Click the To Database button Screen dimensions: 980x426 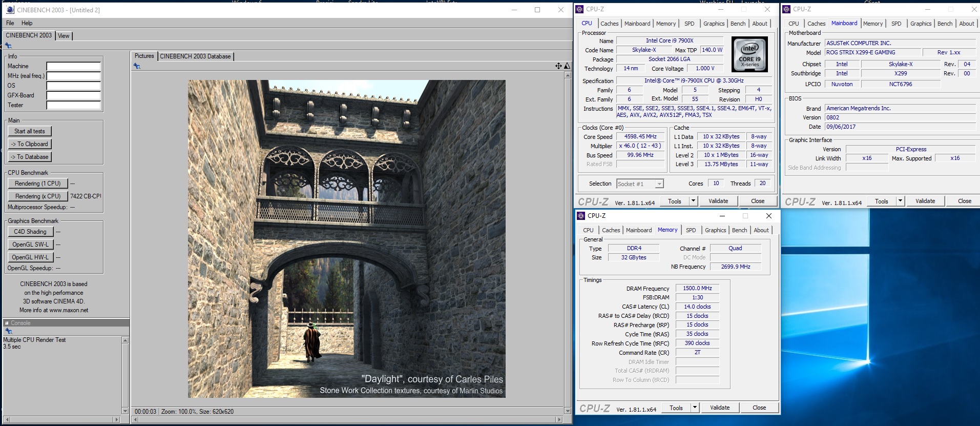click(30, 157)
